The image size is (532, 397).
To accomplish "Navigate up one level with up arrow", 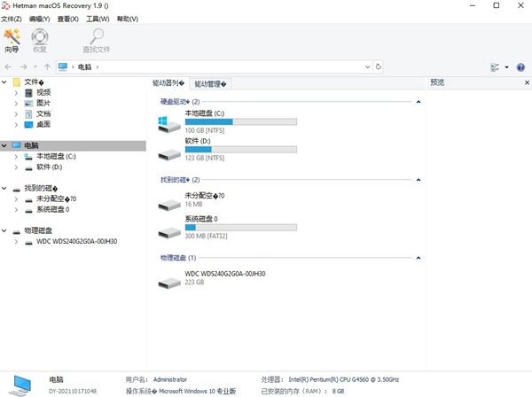I will 48,66.
